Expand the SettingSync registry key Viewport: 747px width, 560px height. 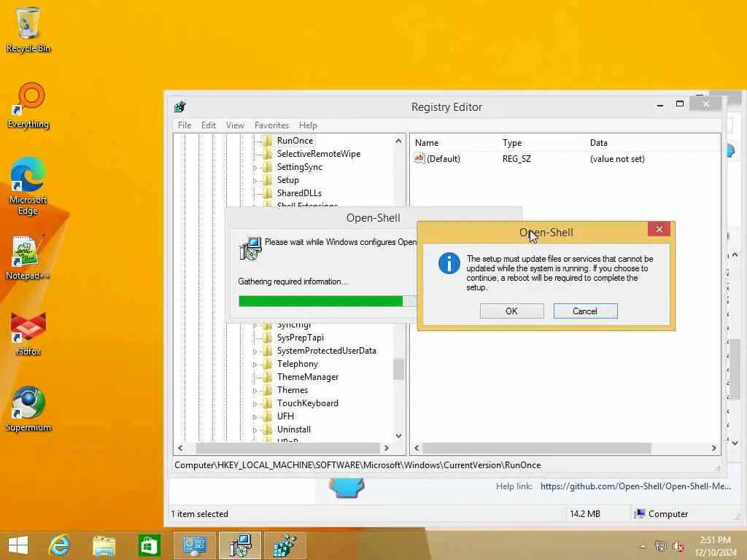coord(255,168)
